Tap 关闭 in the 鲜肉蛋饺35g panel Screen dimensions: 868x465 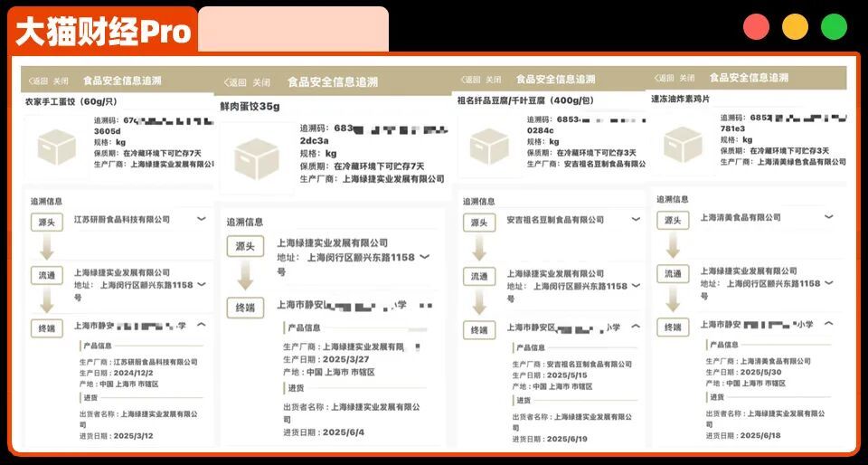pyautogui.click(x=261, y=82)
